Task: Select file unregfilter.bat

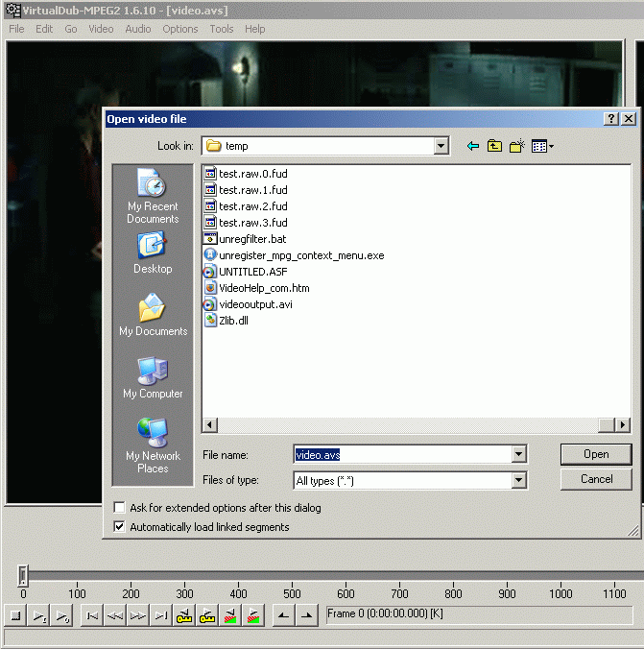Action: (245, 239)
